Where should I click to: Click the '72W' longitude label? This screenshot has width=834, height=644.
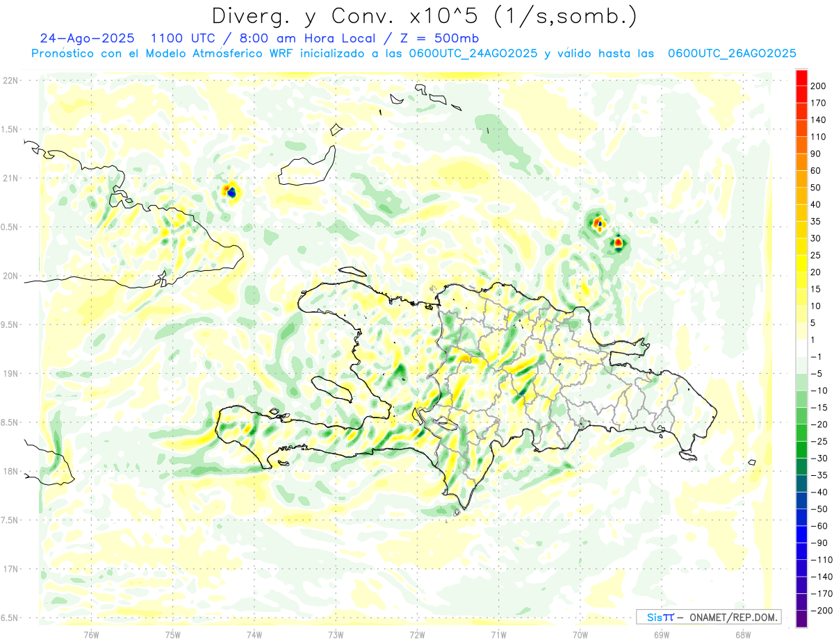pyautogui.click(x=418, y=634)
